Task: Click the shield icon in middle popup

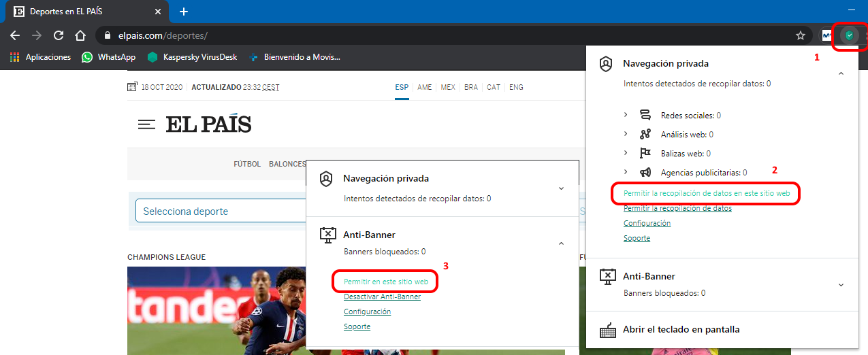Action: (326, 179)
